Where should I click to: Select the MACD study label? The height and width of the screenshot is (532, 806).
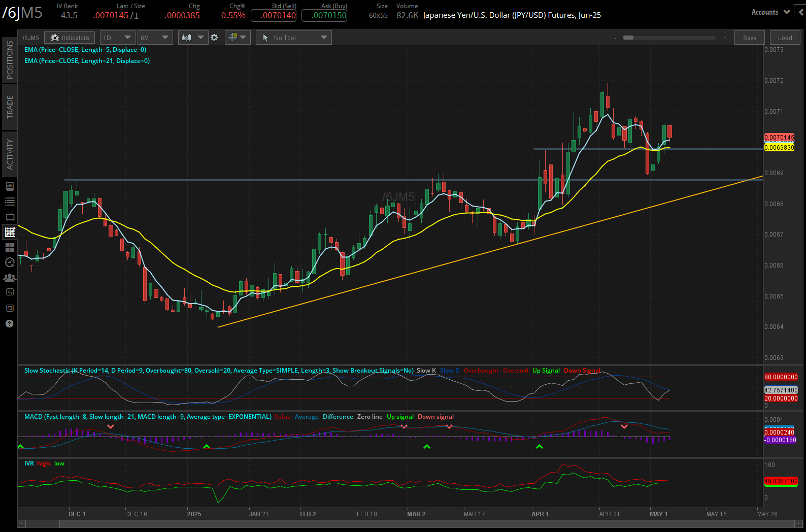coord(148,417)
